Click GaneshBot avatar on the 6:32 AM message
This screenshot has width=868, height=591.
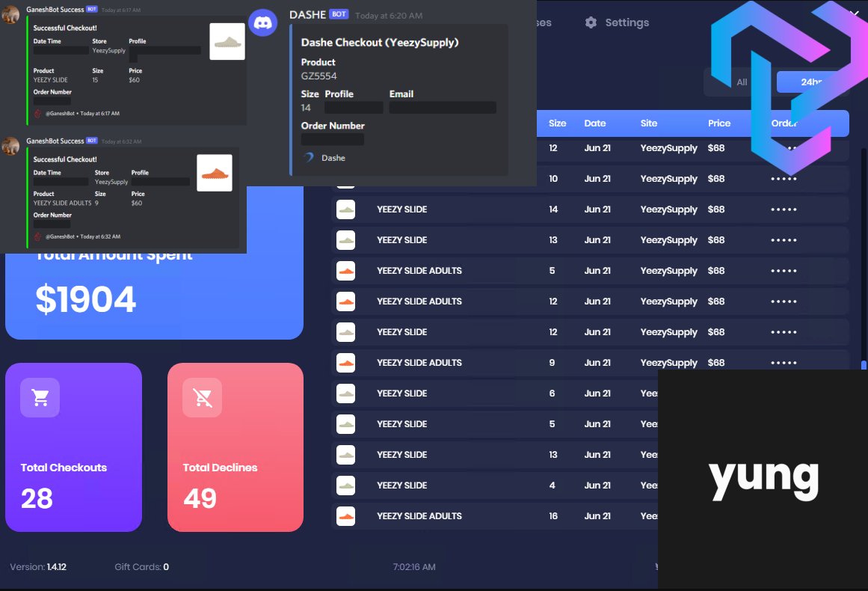(x=10, y=146)
